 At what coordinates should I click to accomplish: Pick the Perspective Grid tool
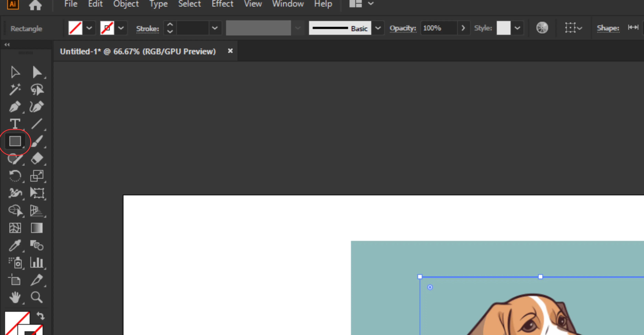coord(37,210)
